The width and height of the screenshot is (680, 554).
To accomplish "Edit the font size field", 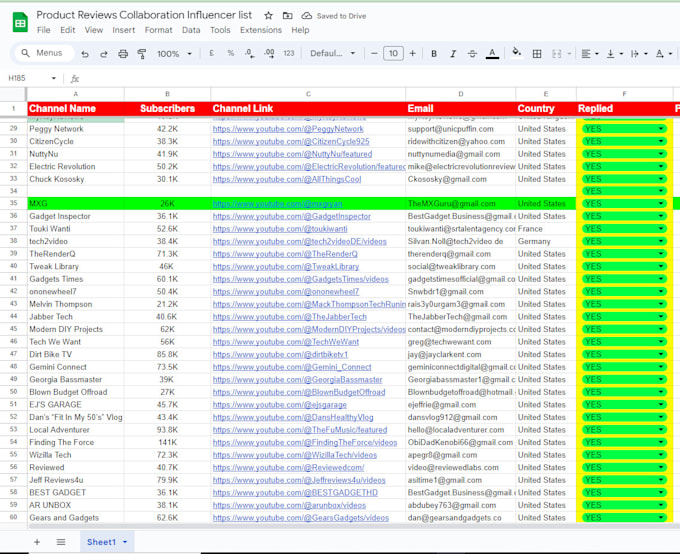I will pos(393,53).
